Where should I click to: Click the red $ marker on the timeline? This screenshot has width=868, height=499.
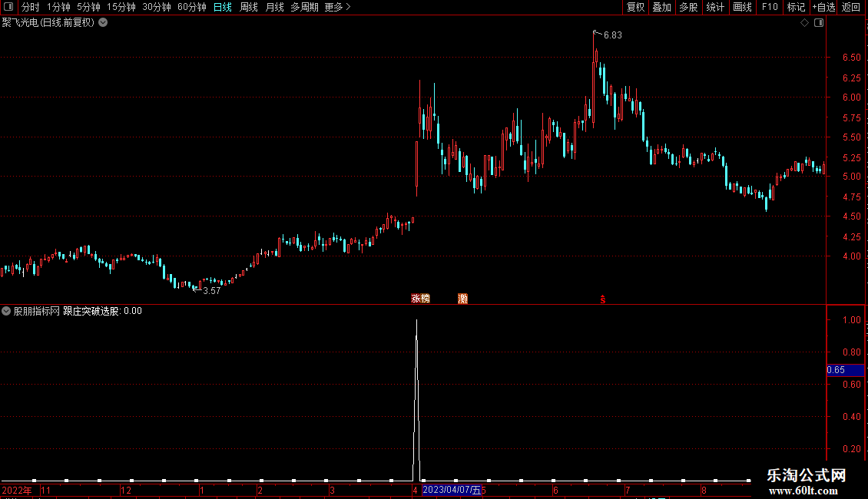(603, 299)
